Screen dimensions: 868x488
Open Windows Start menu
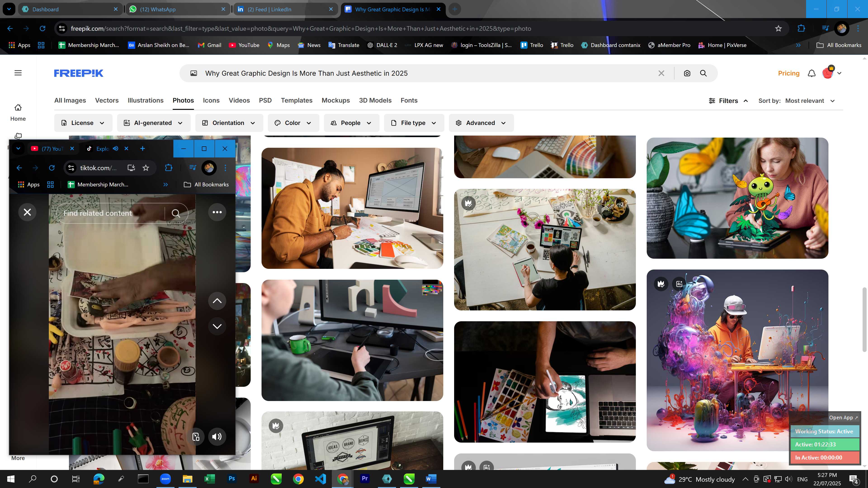tap(11, 479)
